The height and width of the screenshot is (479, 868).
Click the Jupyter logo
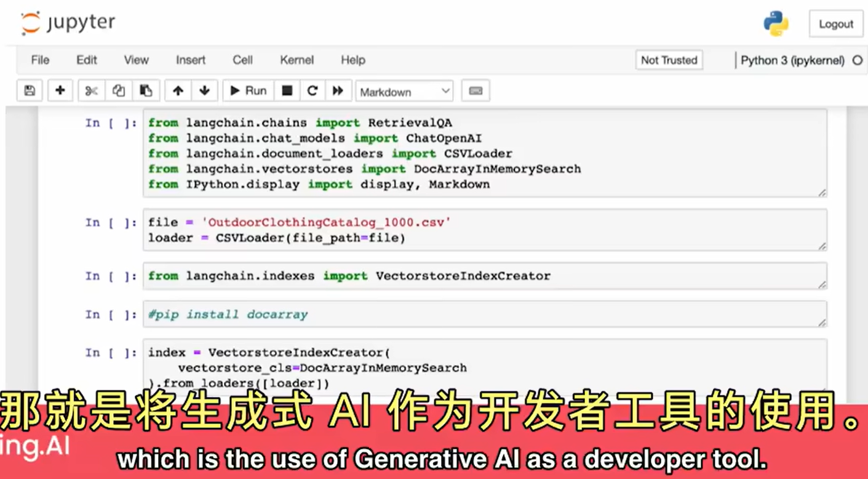pos(68,23)
